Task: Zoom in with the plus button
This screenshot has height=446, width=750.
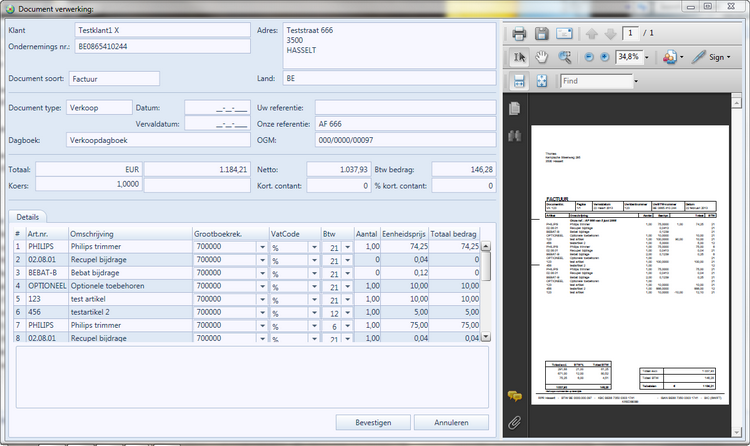Action: coord(605,57)
